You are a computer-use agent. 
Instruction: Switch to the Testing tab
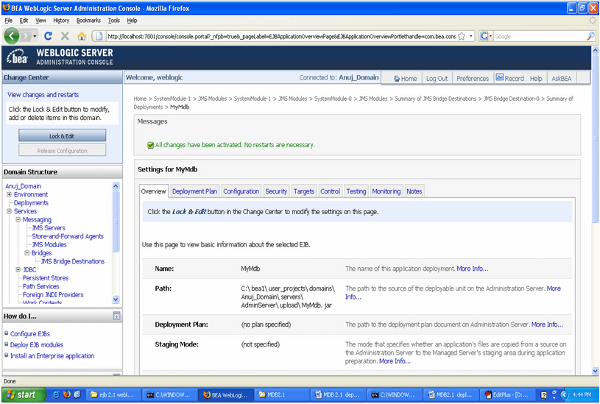(x=356, y=191)
